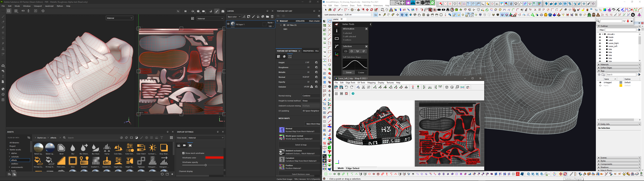Viewport: 644px width, 181px height.
Task: Click the Wrap-R teal help question icon
Action: coord(353,94)
